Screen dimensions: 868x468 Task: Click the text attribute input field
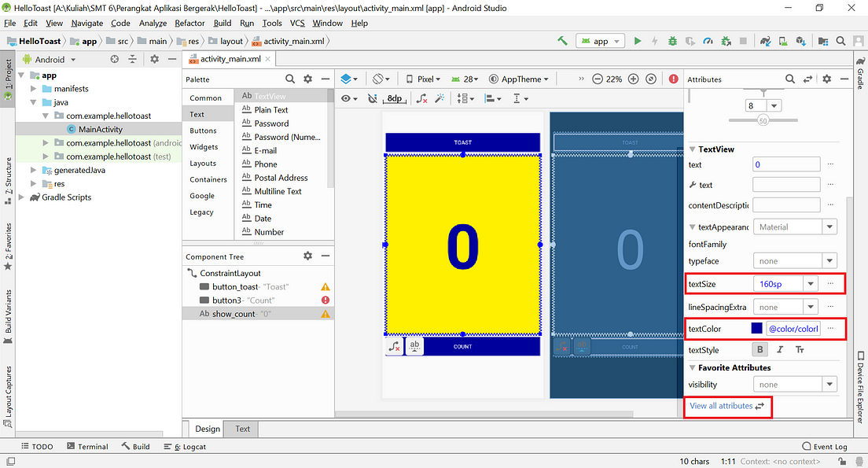pos(786,164)
